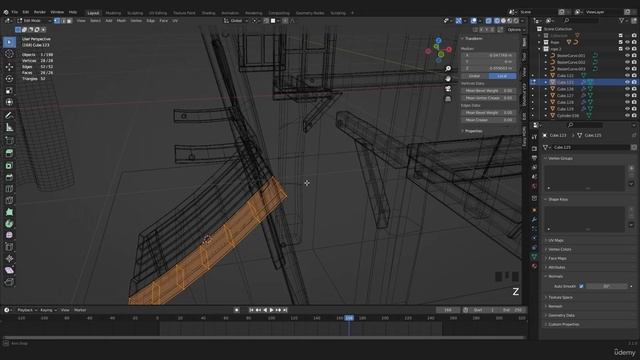The width and height of the screenshot is (640, 360).
Task: Open the Options dropdown in viewport
Action: point(516,30)
